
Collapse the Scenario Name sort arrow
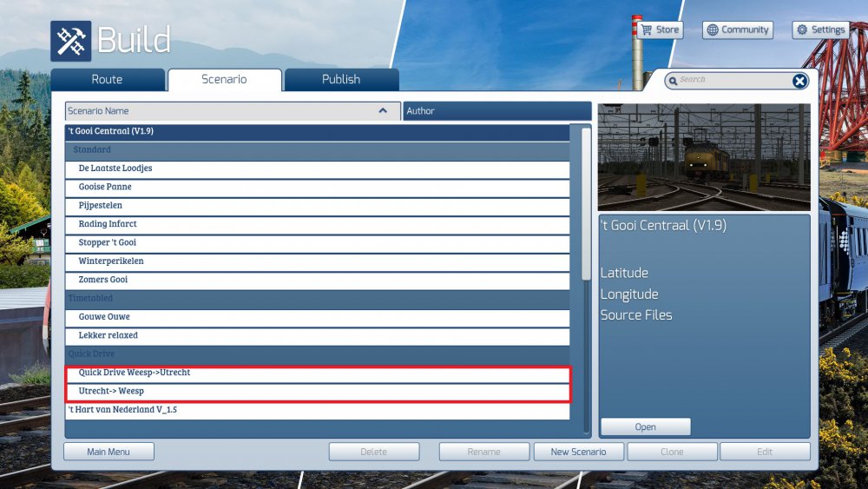(x=383, y=111)
